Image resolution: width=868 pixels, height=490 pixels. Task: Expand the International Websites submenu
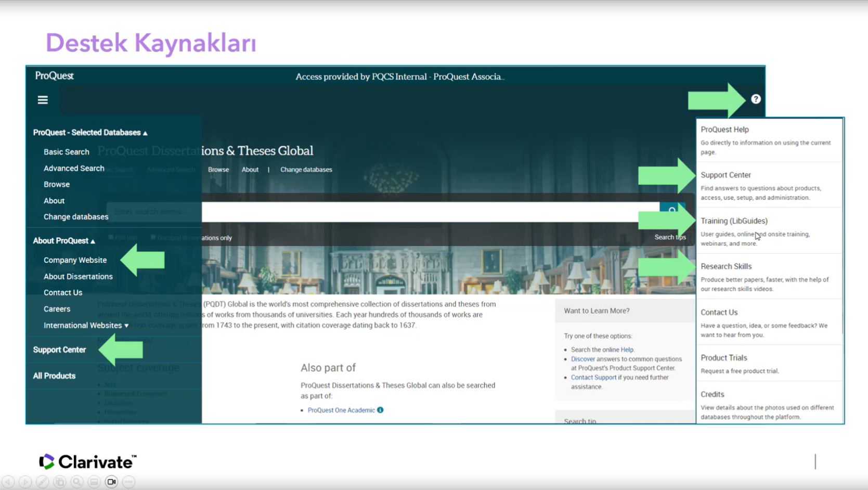pos(126,326)
